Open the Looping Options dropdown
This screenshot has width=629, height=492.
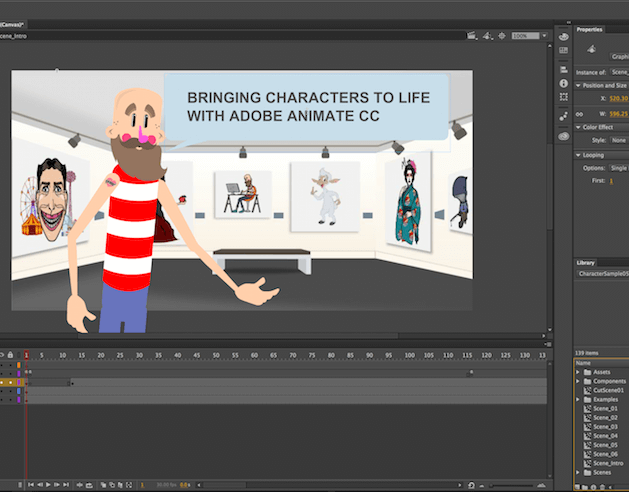tap(619, 168)
